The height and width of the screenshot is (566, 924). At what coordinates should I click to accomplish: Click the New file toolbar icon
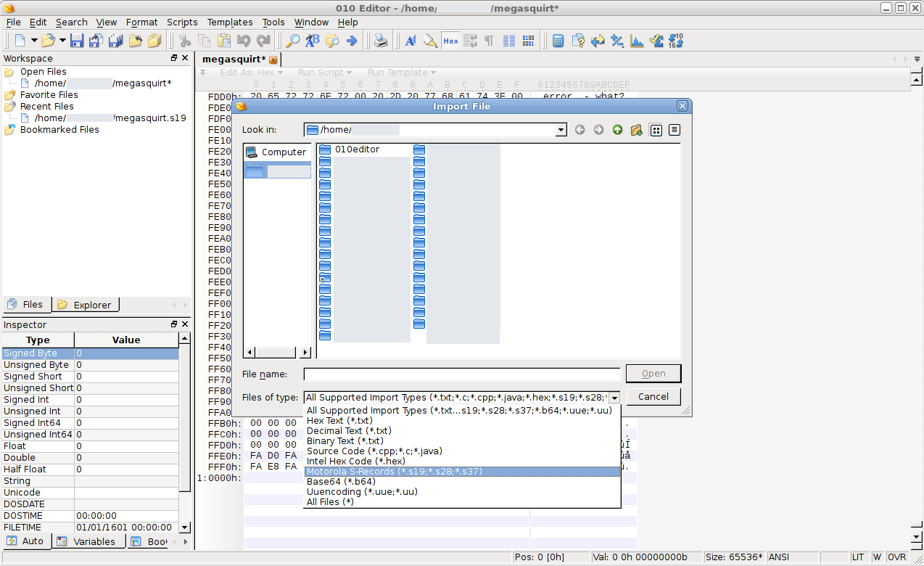(x=20, y=41)
